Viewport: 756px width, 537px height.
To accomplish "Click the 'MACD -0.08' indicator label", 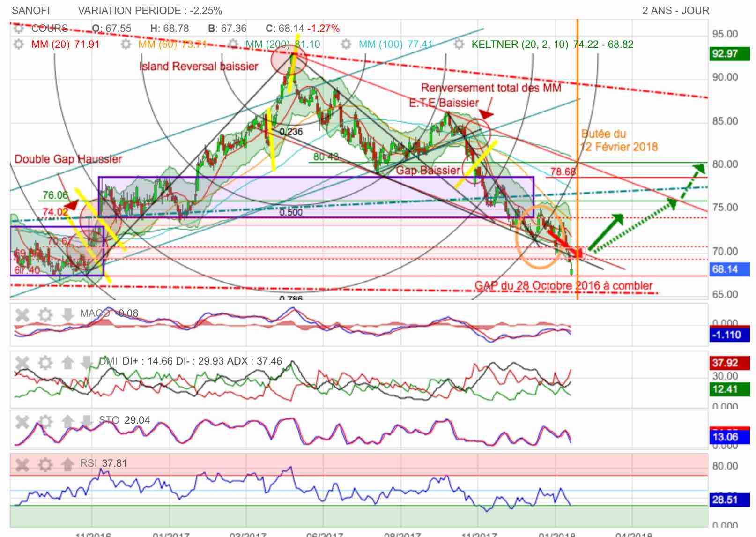I will click(109, 313).
